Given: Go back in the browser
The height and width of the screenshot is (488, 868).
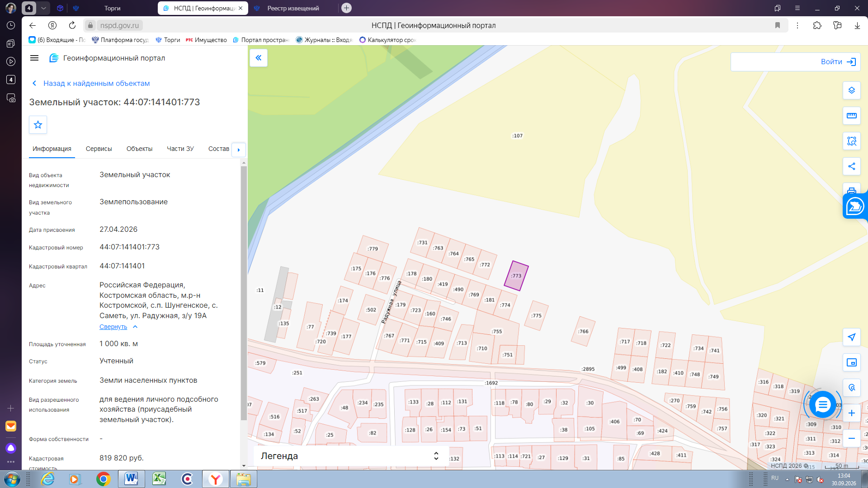Looking at the screenshot, I should [33, 25].
